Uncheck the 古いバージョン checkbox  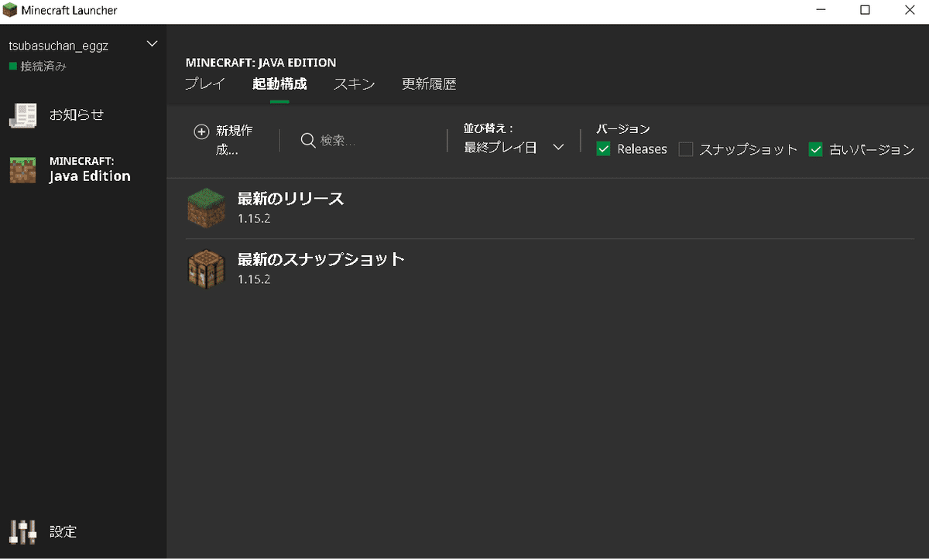(815, 149)
